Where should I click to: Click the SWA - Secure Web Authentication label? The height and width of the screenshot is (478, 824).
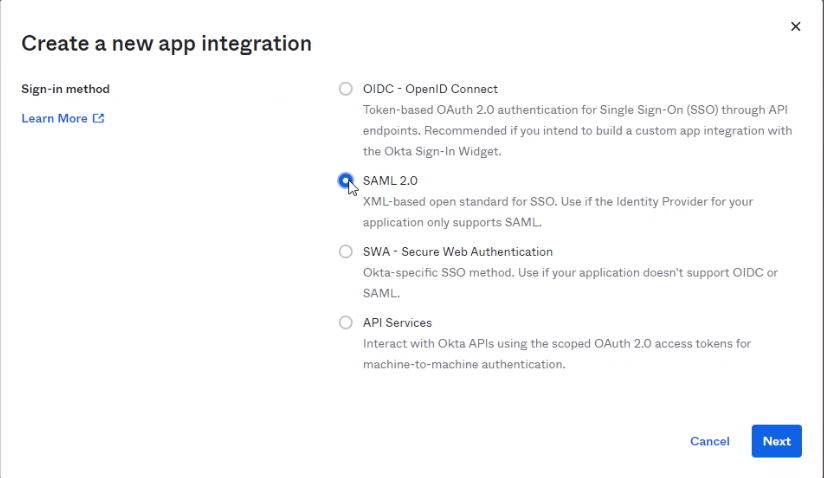(x=457, y=252)
